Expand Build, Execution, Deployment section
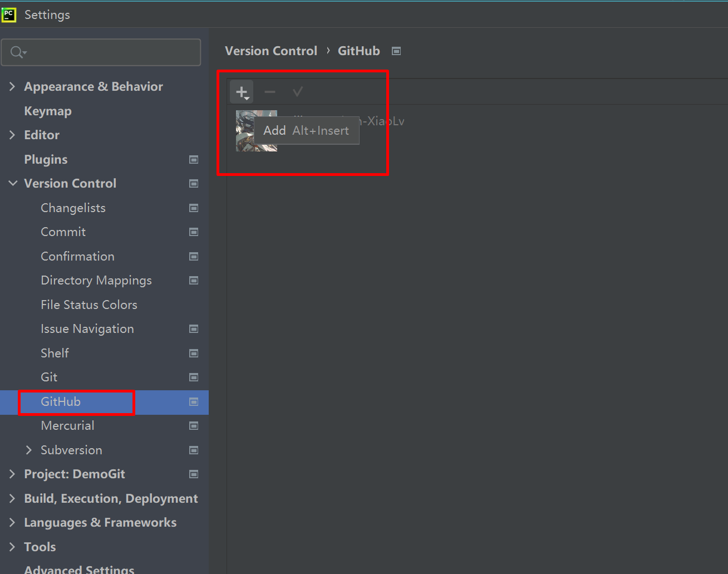 [12, 498]
